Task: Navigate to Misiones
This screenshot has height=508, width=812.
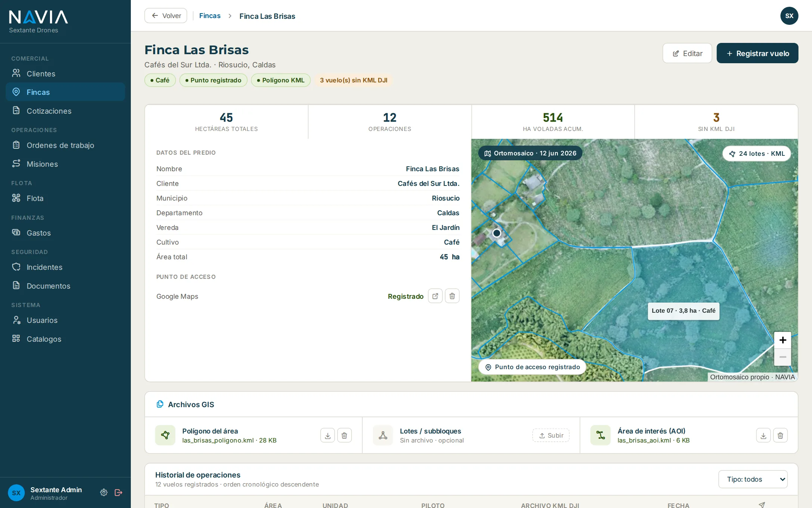Action: pos(65,164)
